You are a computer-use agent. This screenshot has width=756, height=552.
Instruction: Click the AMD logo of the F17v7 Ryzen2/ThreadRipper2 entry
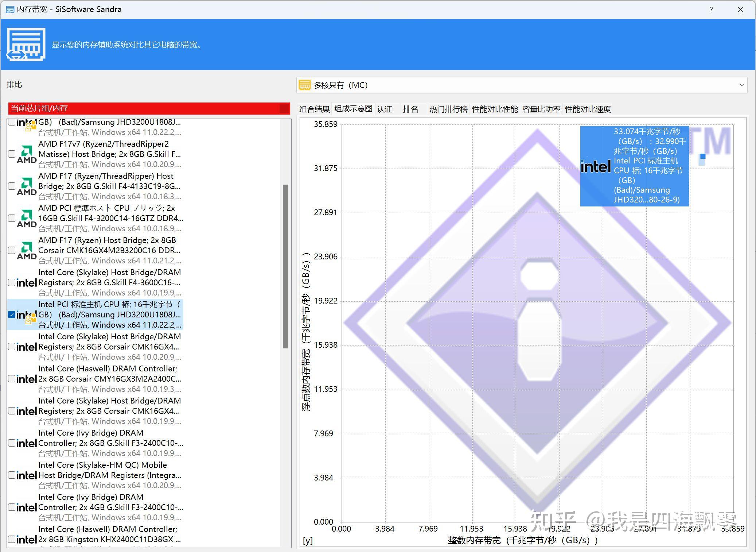pyautogui.click(x=27, y=154)
